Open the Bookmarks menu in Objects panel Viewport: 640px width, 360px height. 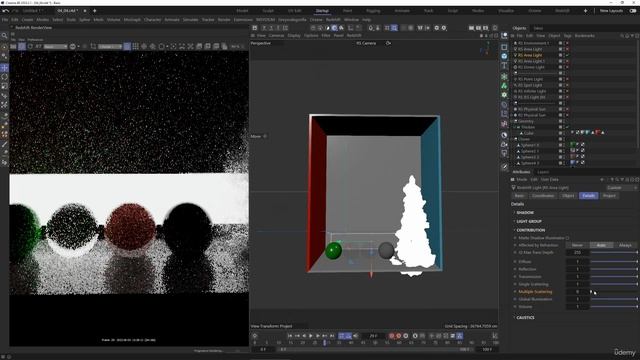pos(585,36)
